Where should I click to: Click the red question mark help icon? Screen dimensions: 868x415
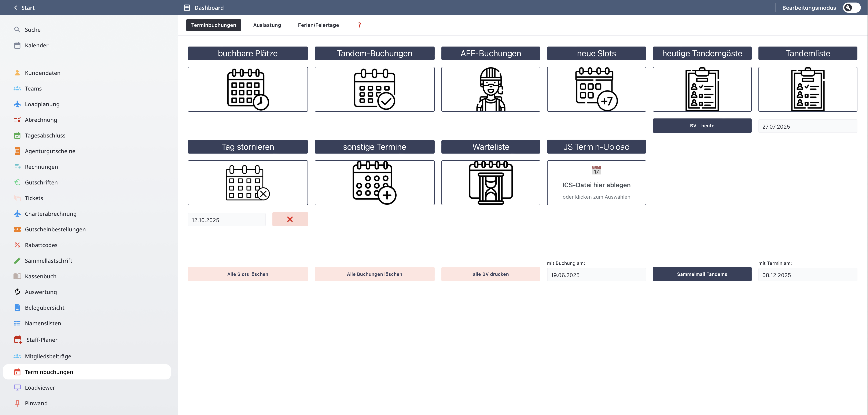[359, 25]
